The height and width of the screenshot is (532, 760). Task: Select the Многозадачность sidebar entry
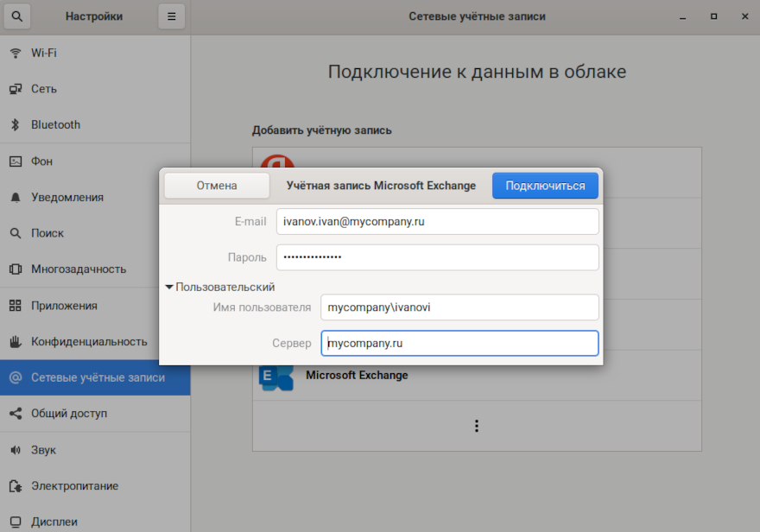(15, 269)
